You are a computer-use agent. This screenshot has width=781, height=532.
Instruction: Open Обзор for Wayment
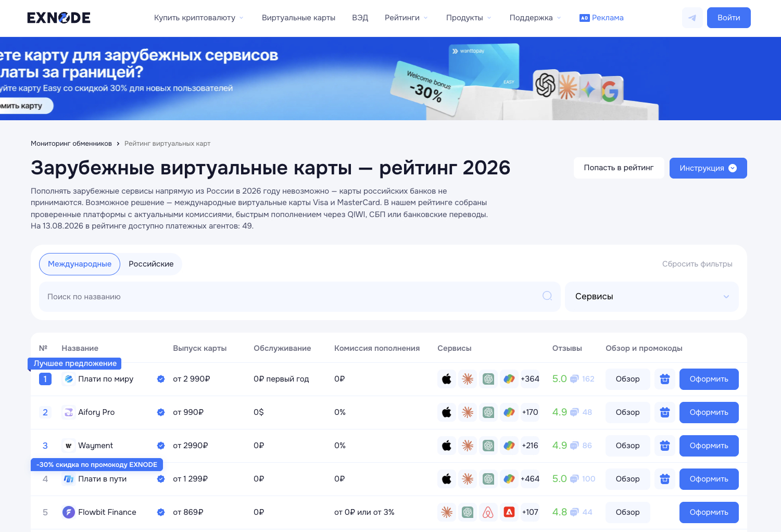point(628,446)
